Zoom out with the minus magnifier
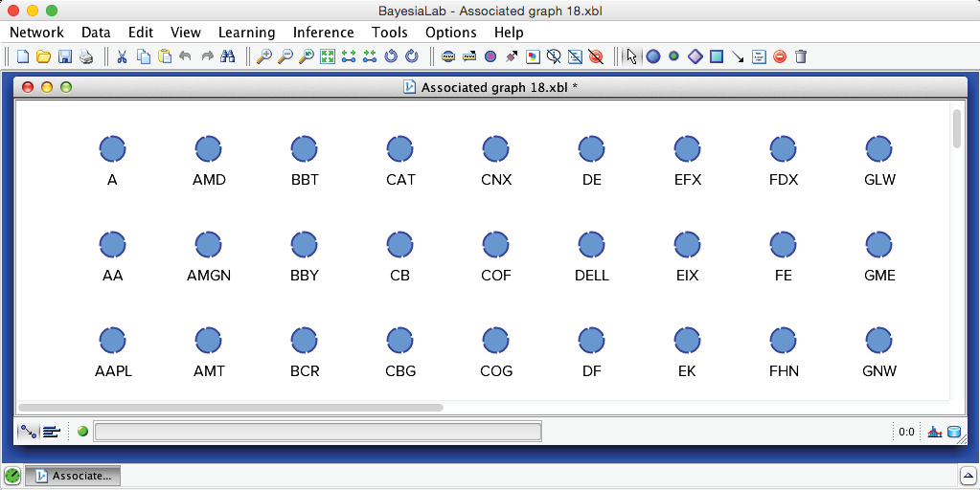This screenshot has height=490, width=980. click(x=285, y=56)
